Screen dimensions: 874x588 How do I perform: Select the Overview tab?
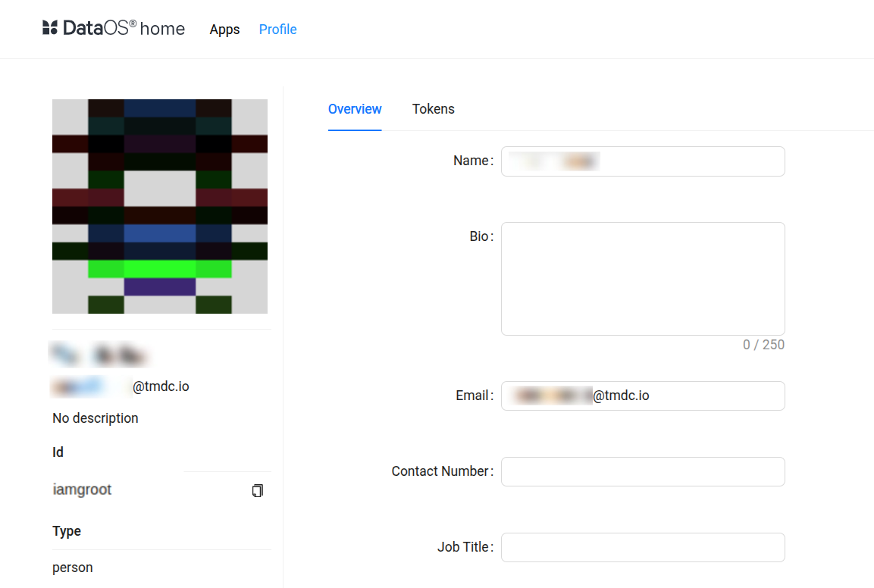(x=355, y=109)
